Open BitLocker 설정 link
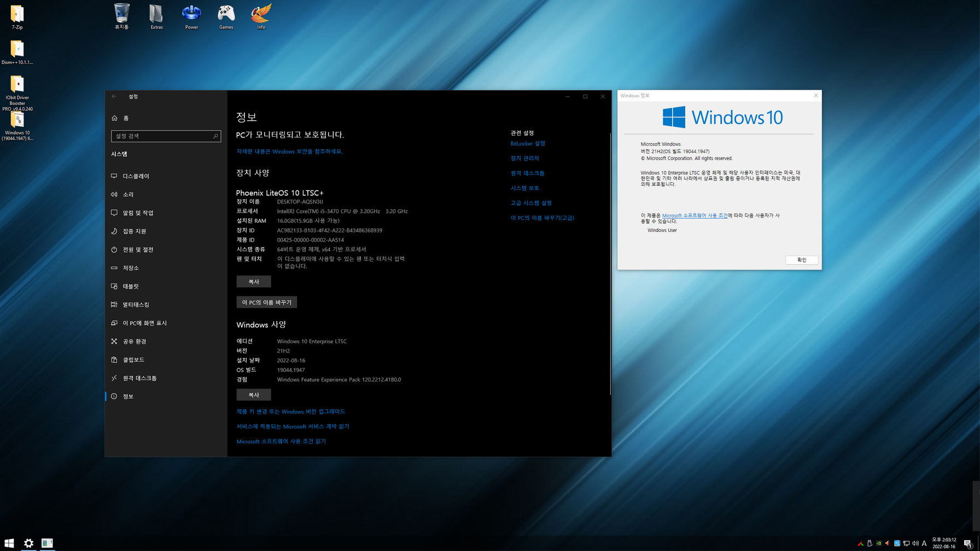Screen dimensions: 980x551 (x=528, y=144)
